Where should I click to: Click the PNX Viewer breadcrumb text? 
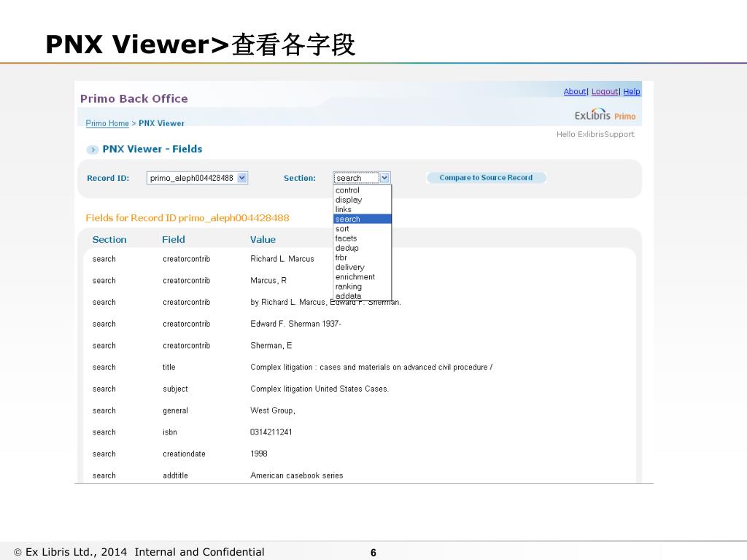(x=161, y=123)
